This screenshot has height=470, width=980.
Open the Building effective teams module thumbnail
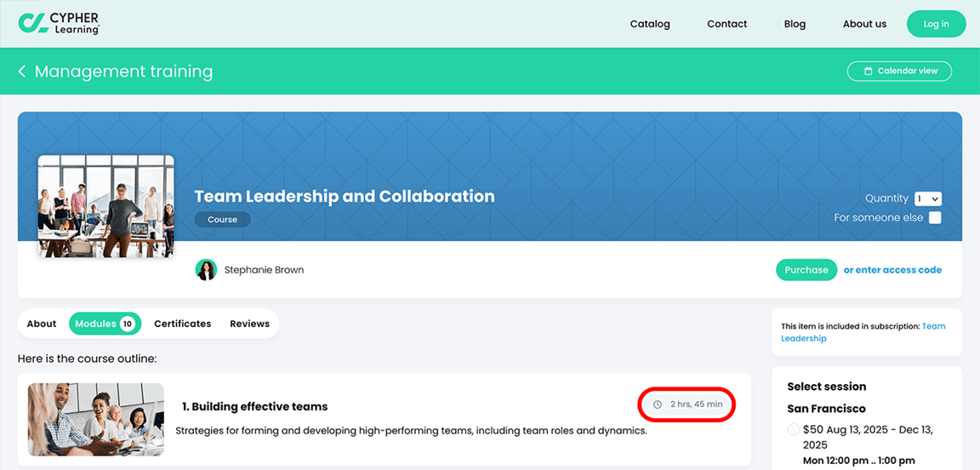pos(96,419)
